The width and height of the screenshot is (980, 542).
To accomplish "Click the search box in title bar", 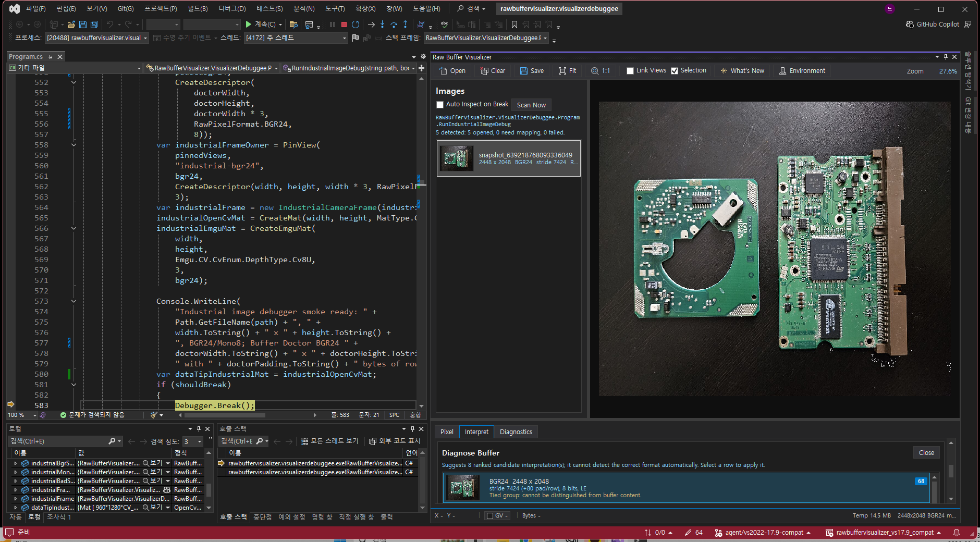I will [472, 9].
